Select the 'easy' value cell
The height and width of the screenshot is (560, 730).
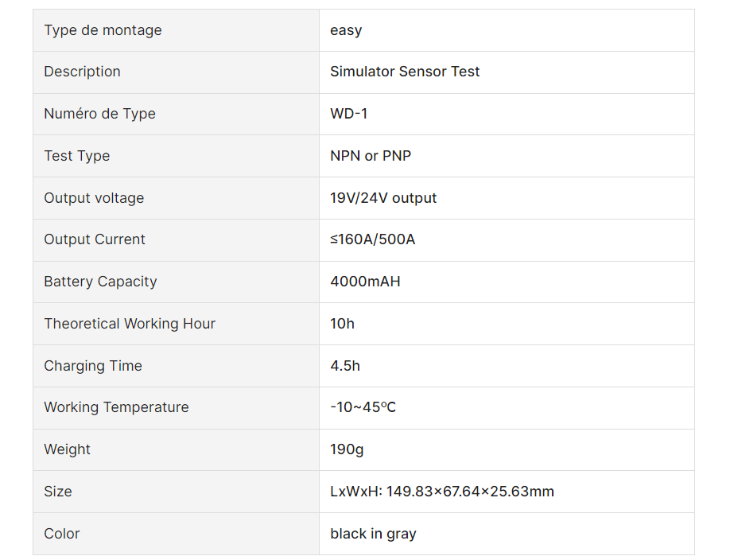pyautogui.click(x=507, y=30)
